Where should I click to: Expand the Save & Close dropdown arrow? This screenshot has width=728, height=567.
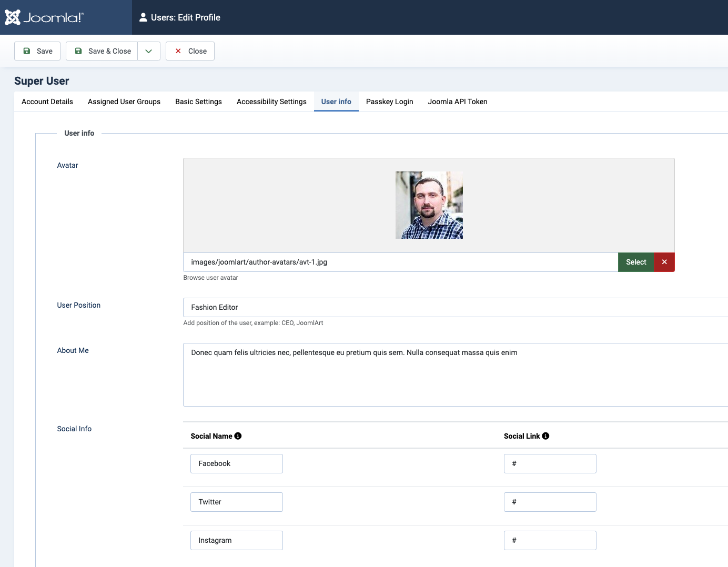(149, 51)
